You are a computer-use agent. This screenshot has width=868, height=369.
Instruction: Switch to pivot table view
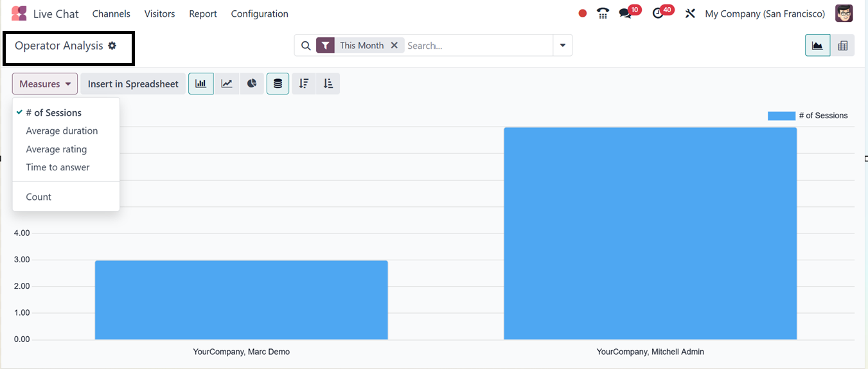843,46
